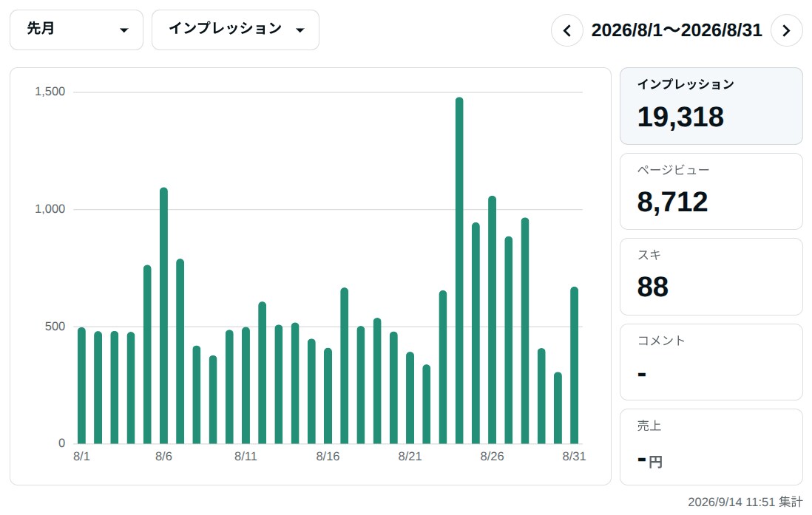Click the 500 y-axis label
This screenshot has height=515, width=812.
click(55, 327)
